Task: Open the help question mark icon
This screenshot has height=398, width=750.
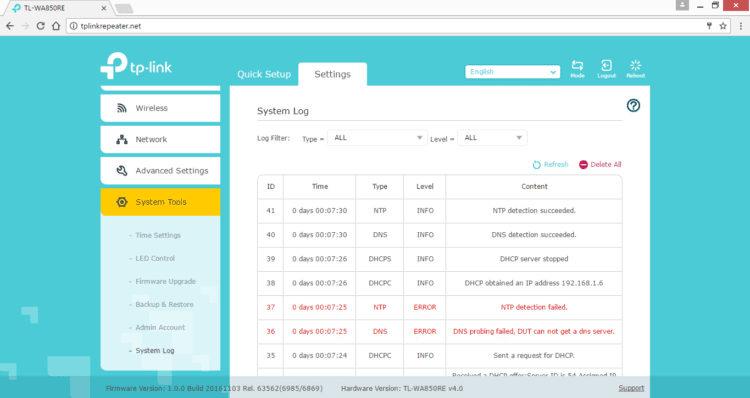Action: 633,105
